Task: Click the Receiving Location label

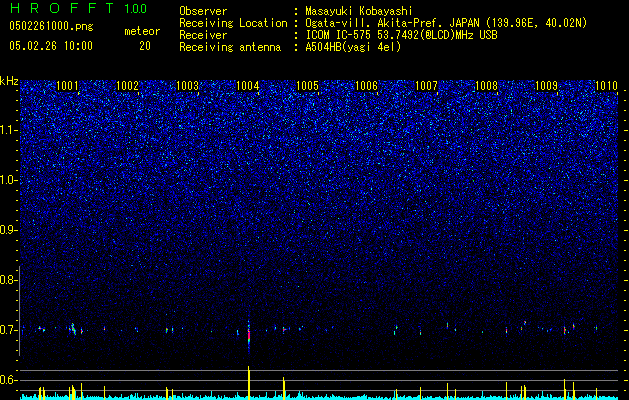Action: (x=233, y=24)
